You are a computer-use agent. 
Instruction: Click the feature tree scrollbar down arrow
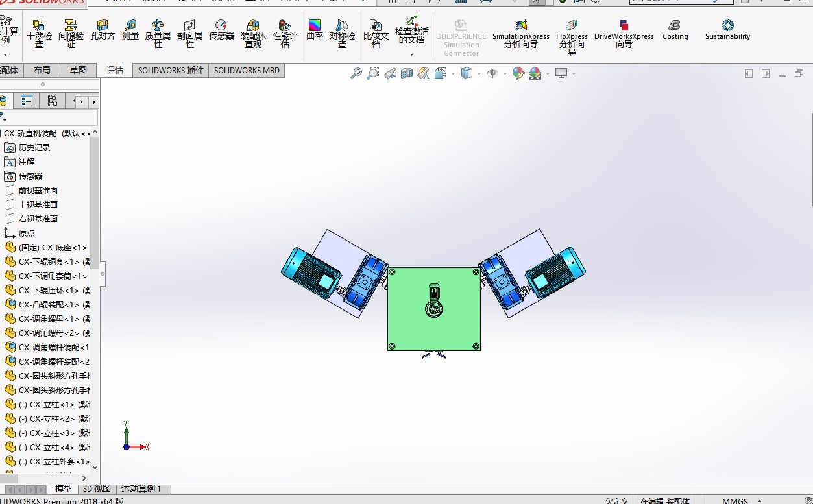[x=95, y=467]
